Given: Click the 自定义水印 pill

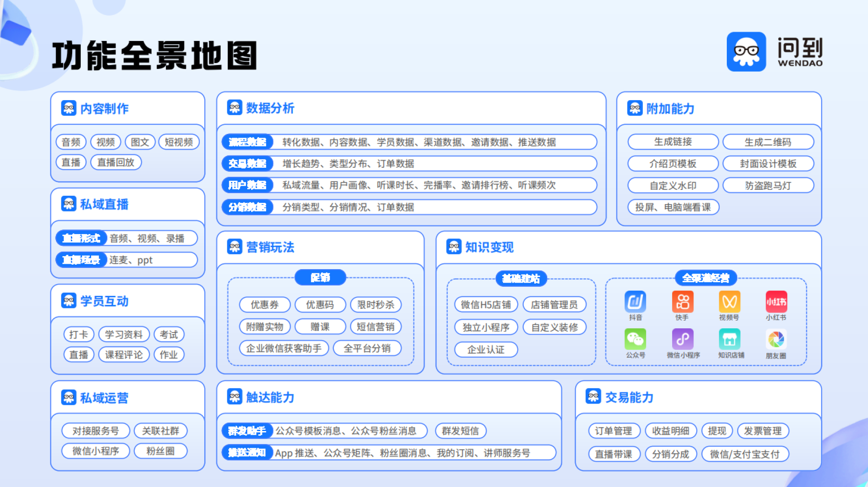Looking at the screenshot, I should 673,185.
